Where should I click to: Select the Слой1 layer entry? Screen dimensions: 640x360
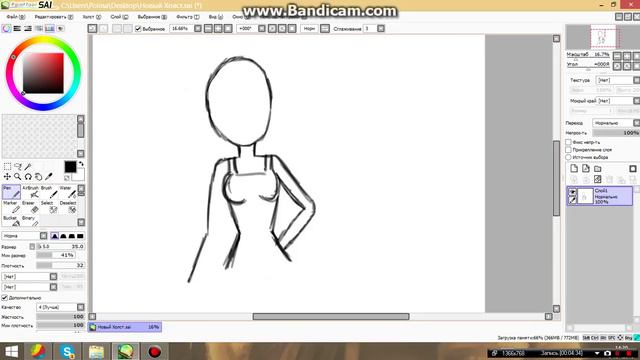pyautogui.click(x=600, y=196)
